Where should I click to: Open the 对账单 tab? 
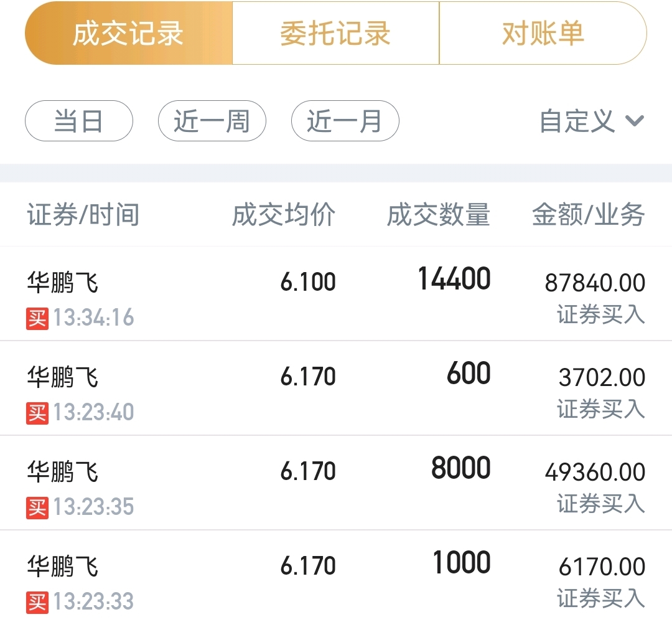click(x=543, y=33)
